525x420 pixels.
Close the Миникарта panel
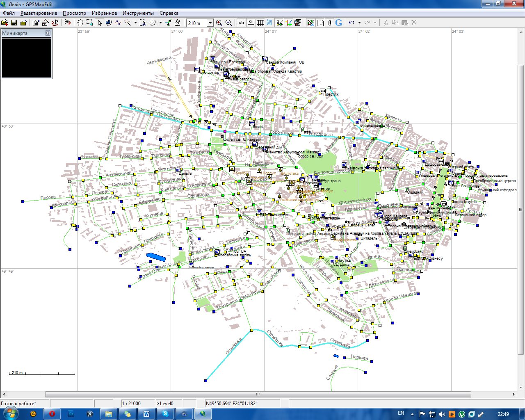pyautogui.click(x=48, y=33)
